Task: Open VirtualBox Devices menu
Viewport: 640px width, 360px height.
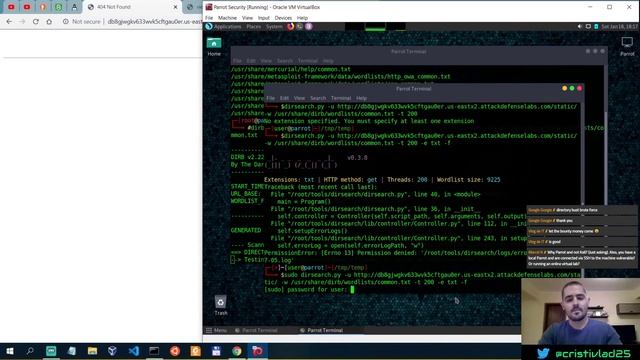Action: coord(283,18)
